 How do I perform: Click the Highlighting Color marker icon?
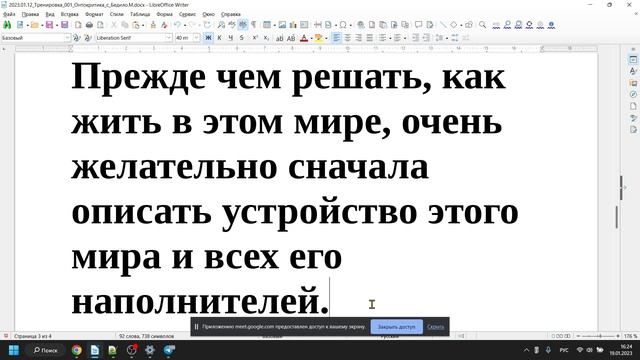pos(318,38)
